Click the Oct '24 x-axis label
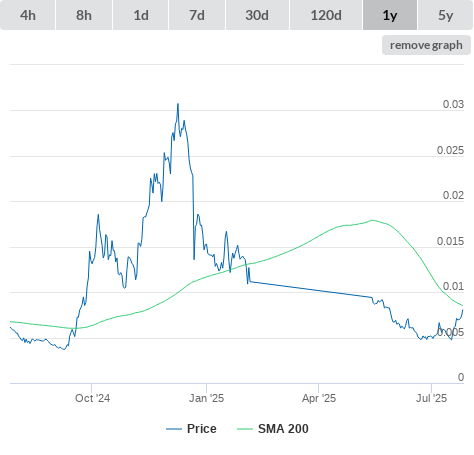Screen dimensions: 474x455 tap(92, 398)
